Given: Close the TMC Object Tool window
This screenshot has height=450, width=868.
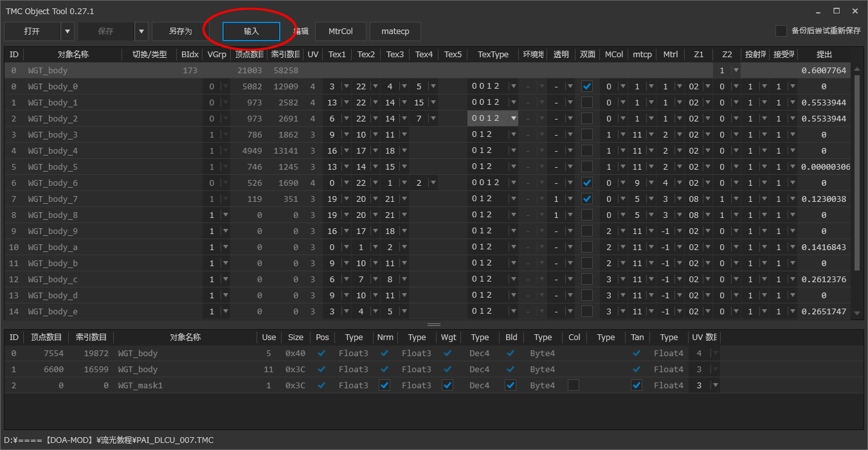Looking at the screenshot, I should coord(854,12).
